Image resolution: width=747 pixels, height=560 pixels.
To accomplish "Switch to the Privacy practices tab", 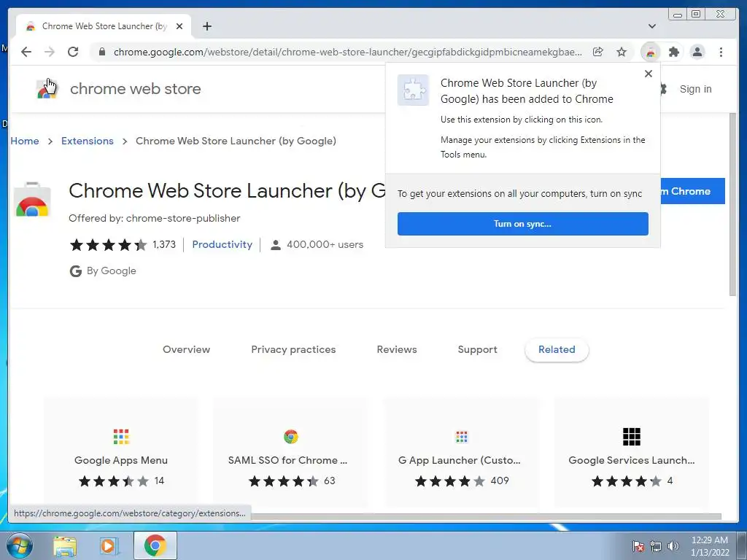I will coord(293,349).
